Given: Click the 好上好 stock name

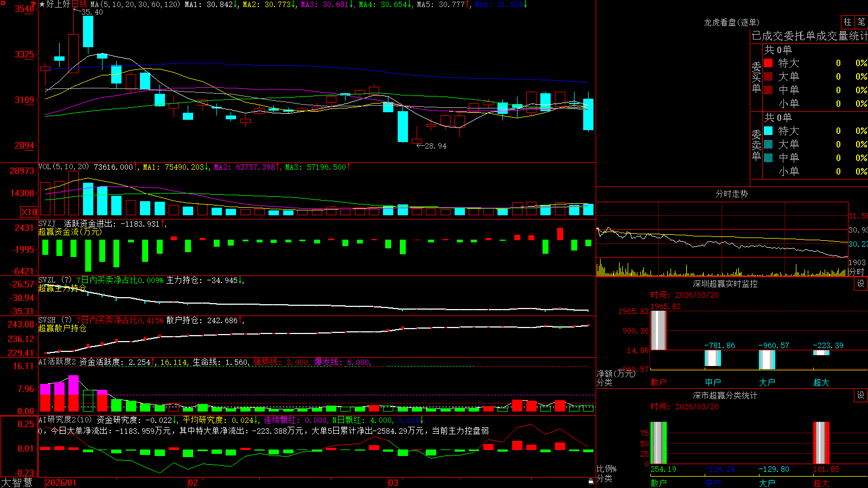Looking at the screenshot, I should pyautogui.click(x=58, y=4).
